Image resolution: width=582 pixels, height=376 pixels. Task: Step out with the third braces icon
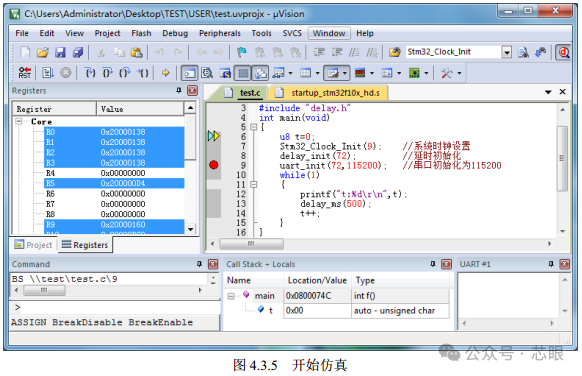(x=125, y=73)
